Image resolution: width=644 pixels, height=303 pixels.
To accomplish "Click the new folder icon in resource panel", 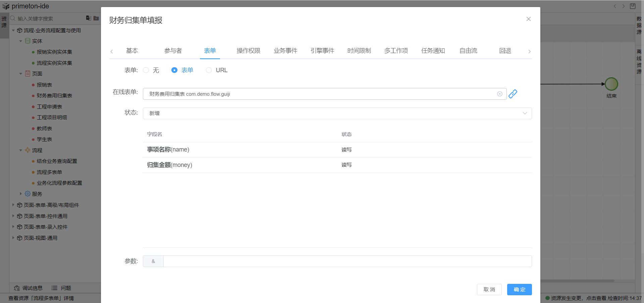I will [x=96, y=18].
